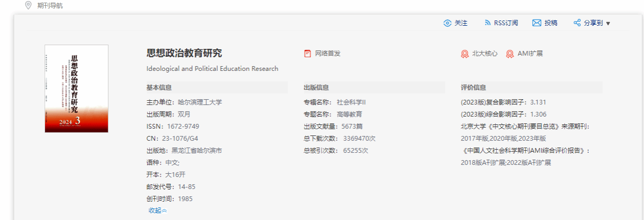Click the share network icon

click(577, 23)
